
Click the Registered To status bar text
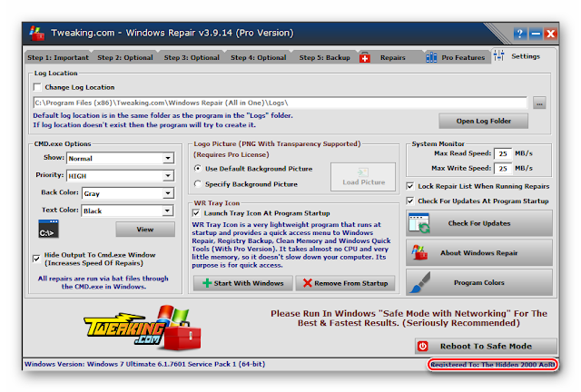tap(492, 365)
